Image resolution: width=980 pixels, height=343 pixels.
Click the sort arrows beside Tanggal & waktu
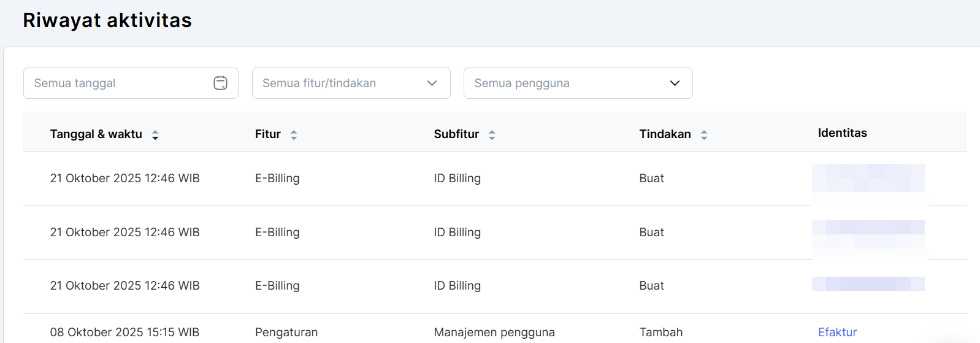pos(155,135)
